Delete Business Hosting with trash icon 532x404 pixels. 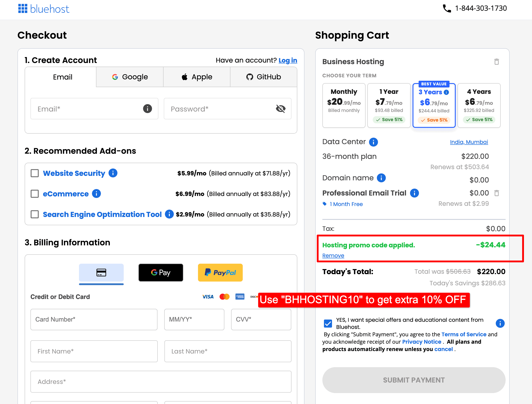(x=496, y=62)
